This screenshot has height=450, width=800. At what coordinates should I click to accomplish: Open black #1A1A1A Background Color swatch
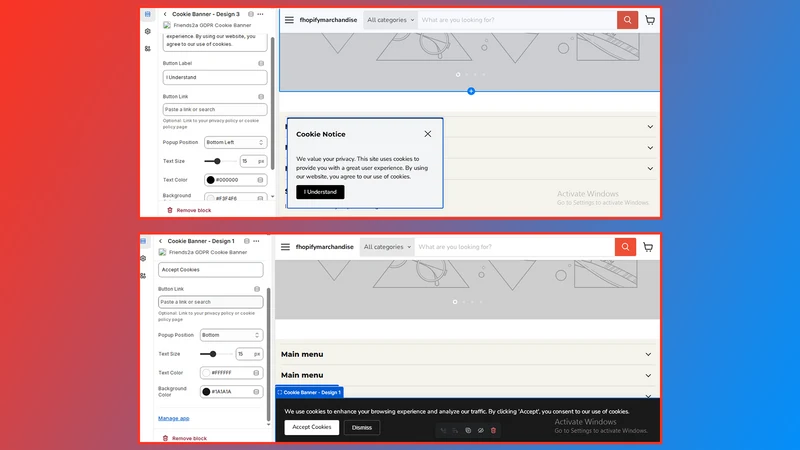206,392
